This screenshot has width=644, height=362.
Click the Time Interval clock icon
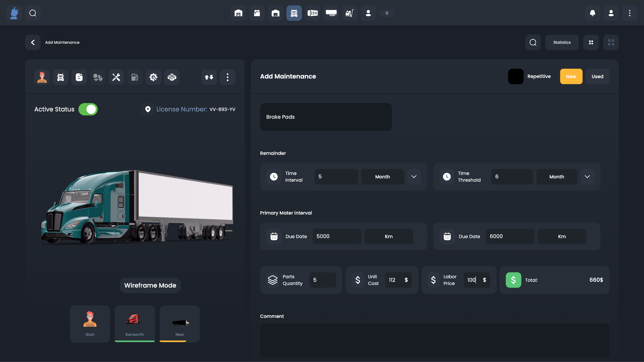tap(274, 177)
